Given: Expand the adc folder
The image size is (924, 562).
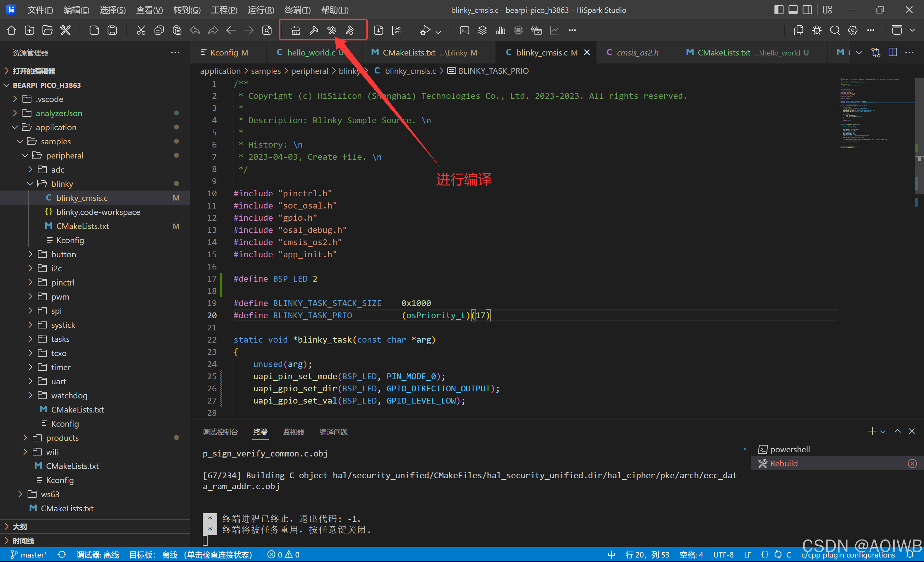Looking at the screenshot, I should click(x=57, y=170).
